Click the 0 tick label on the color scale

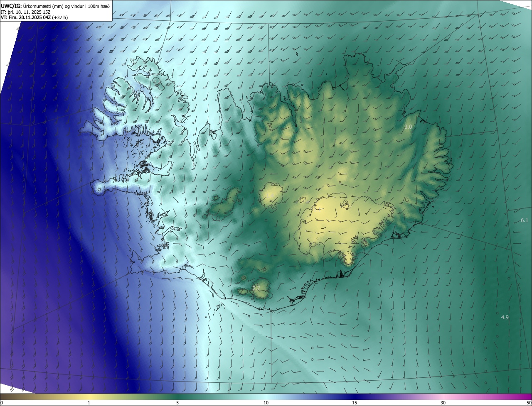(x=2, y=403)
